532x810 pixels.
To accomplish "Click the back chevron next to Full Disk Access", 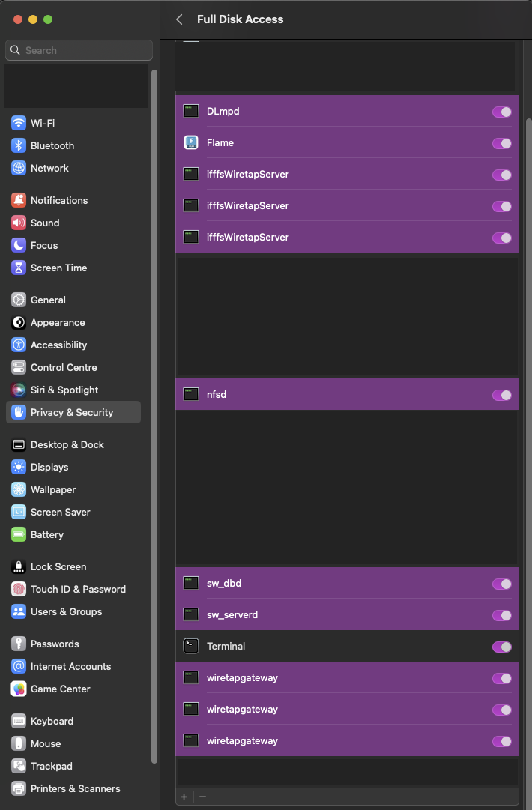I will (178, 19).
